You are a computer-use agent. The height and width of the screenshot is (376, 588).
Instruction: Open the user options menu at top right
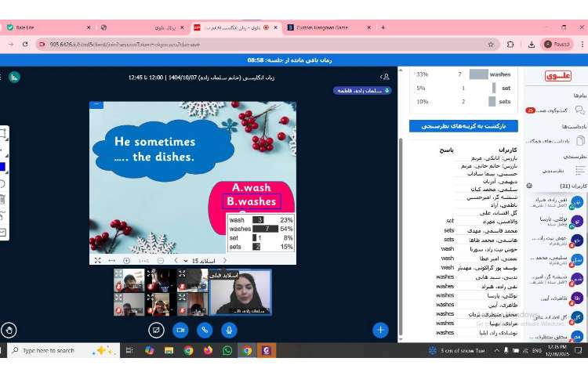click(385, 77)
